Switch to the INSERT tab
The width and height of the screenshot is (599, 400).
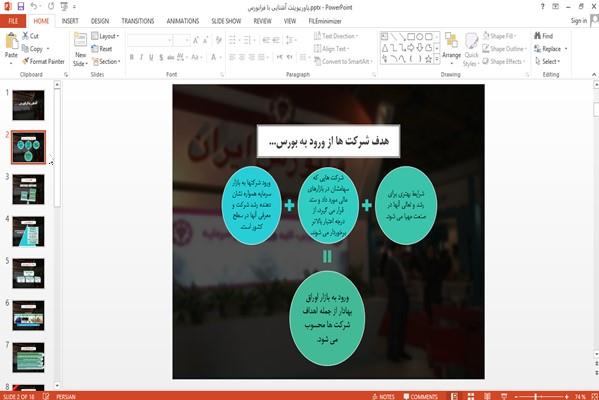coord(70,21)
